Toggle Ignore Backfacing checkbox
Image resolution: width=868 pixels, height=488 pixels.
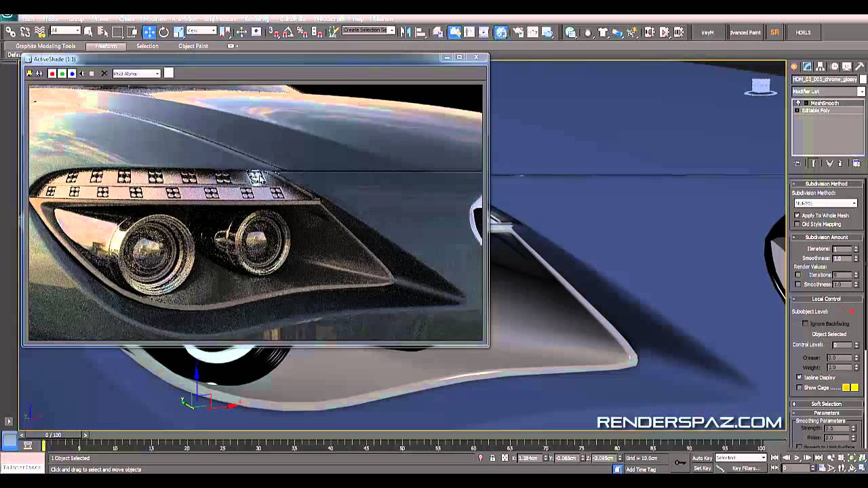806,324
